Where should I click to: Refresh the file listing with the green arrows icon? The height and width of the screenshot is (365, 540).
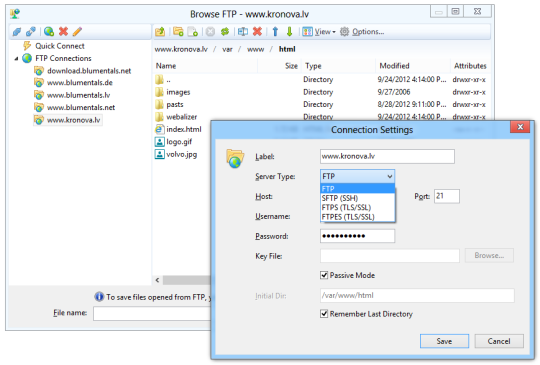pos(225,32)
